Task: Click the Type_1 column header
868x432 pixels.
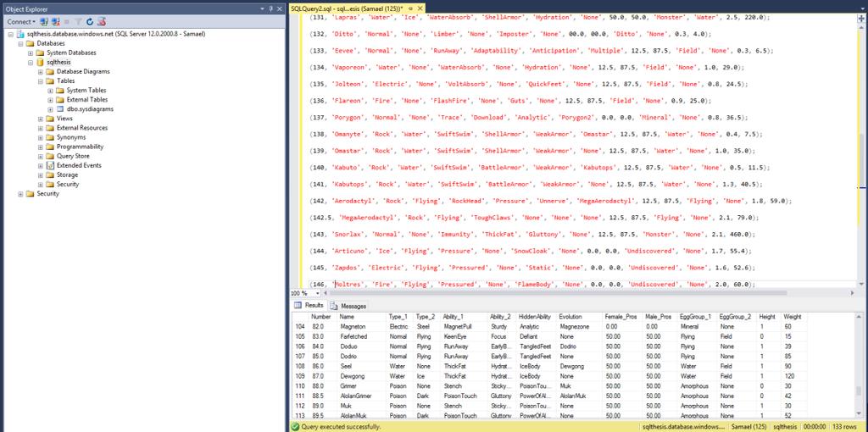Action: [x=399, y=317]
